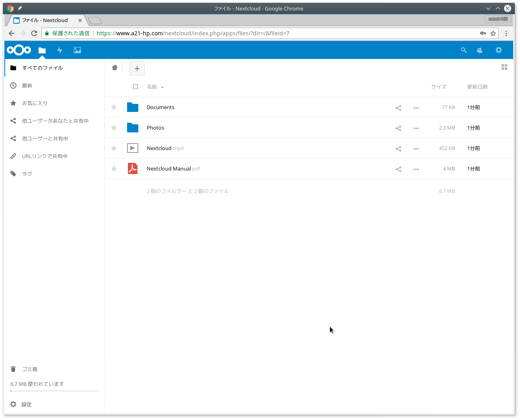520x420 pixels.
Task: Open the settings gear in blue header
Action: (499, 50)
